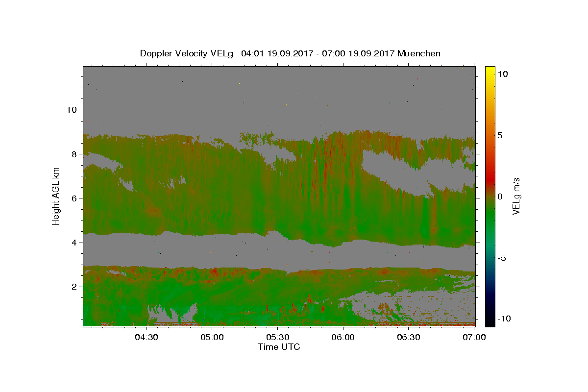
Task: Click the Height AGL km axis title
Action: pyautogui.click(x=56, y=196)
